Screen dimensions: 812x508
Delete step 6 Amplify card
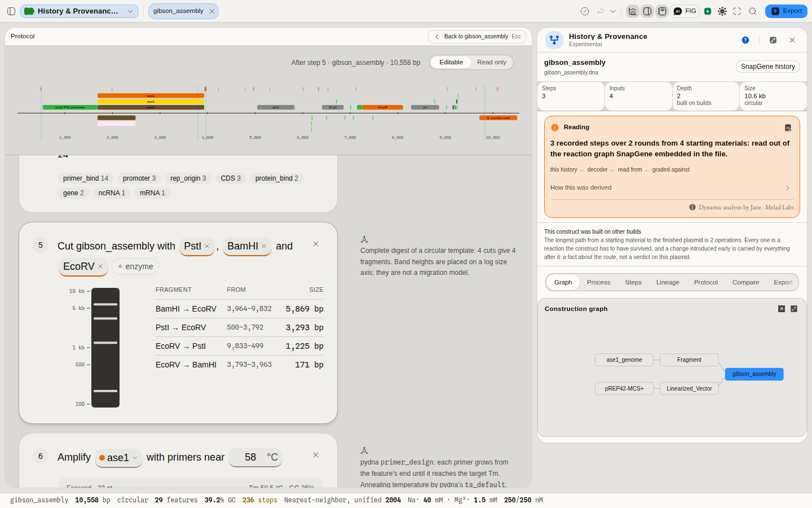316,455
